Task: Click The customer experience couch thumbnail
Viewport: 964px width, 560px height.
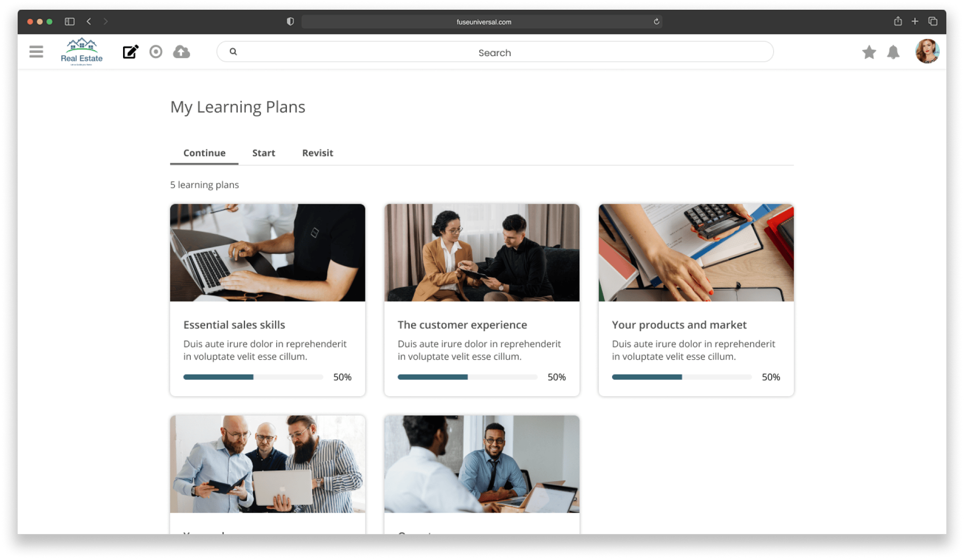Action: point(482,253)
